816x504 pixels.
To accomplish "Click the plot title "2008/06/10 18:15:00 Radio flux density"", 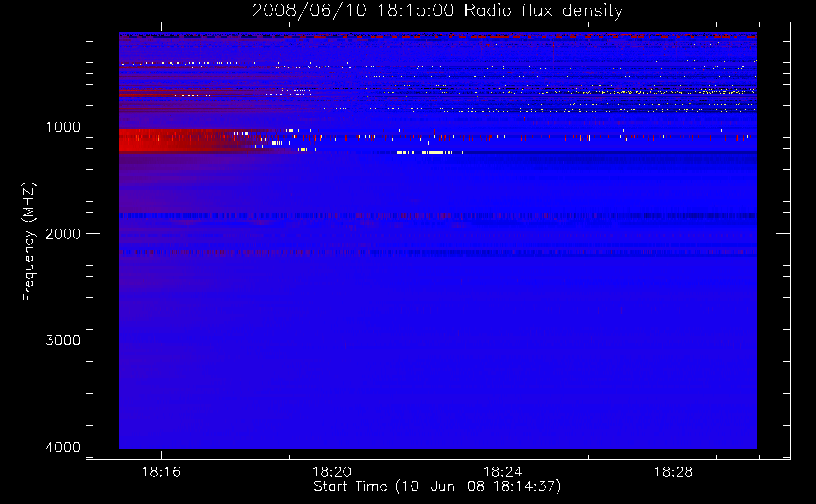I will click(x=437, y=10).
